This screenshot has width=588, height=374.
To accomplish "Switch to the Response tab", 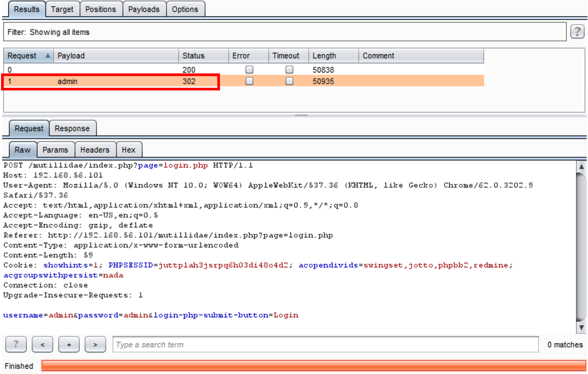I will pyautogui.click(x=72, y=129).
